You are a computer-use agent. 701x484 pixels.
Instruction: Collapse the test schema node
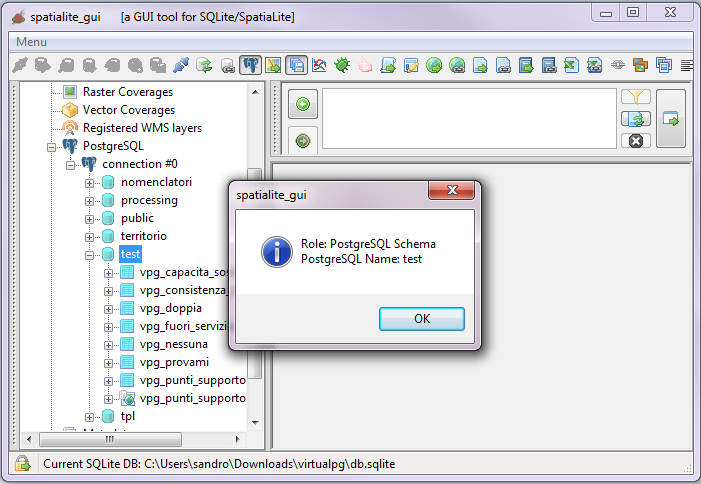89,255
